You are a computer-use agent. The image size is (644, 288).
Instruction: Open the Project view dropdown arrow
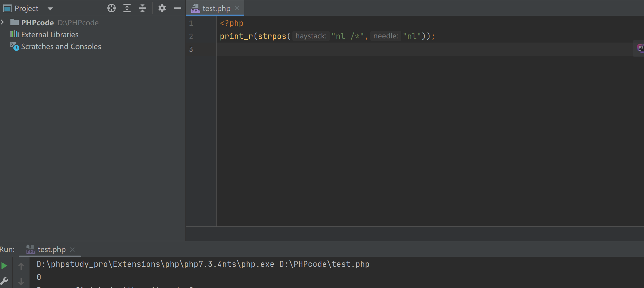[x=50, y=9]
